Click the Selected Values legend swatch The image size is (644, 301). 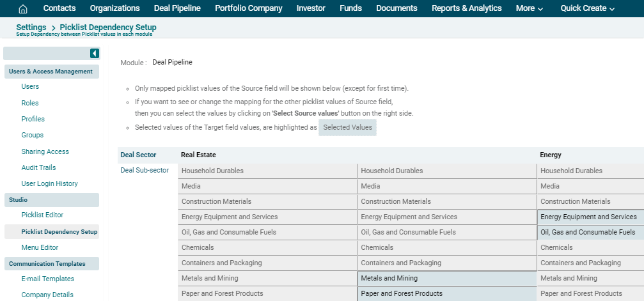pos(347,128)
